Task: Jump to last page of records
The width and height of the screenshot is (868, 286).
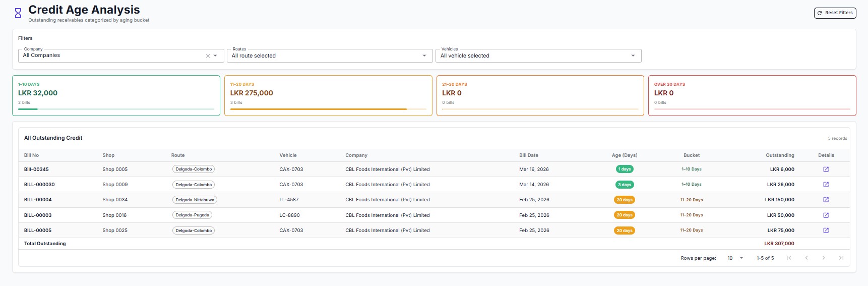Action: tap(841, 258)
